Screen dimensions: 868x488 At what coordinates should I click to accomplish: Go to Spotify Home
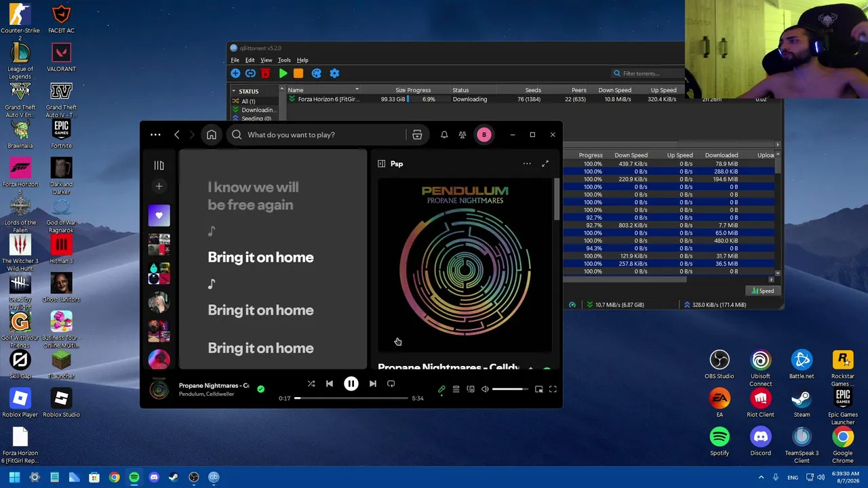coord(212,135)
